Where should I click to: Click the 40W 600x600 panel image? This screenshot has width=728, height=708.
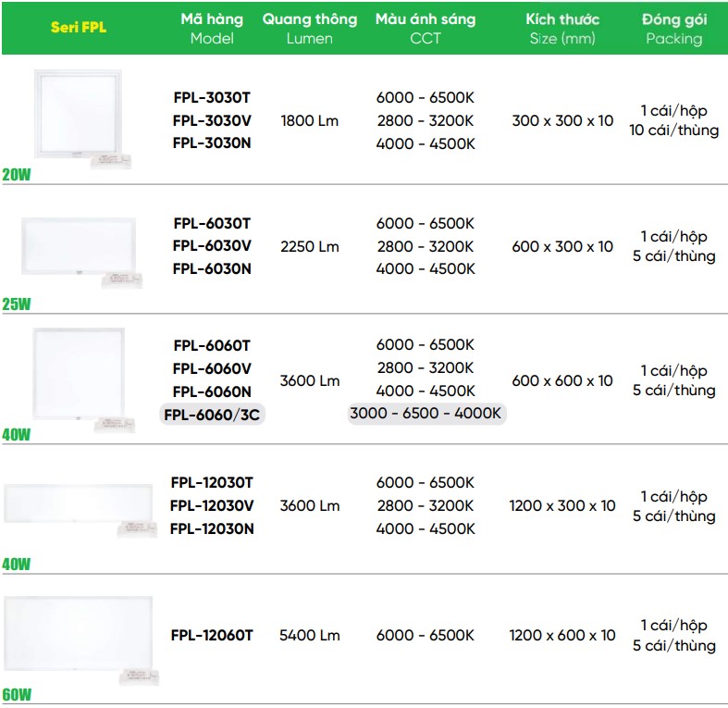(x=83, y=380)
